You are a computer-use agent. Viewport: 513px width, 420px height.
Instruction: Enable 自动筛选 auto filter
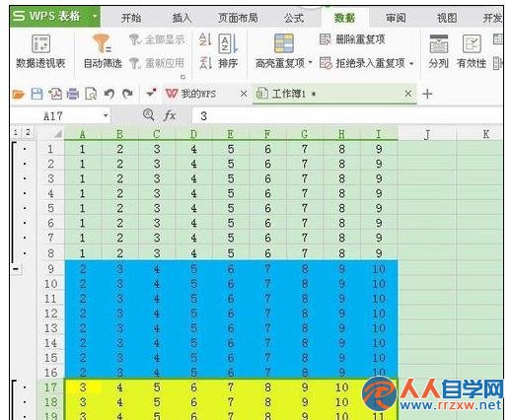pyautogui.click(x=103, y=51)
